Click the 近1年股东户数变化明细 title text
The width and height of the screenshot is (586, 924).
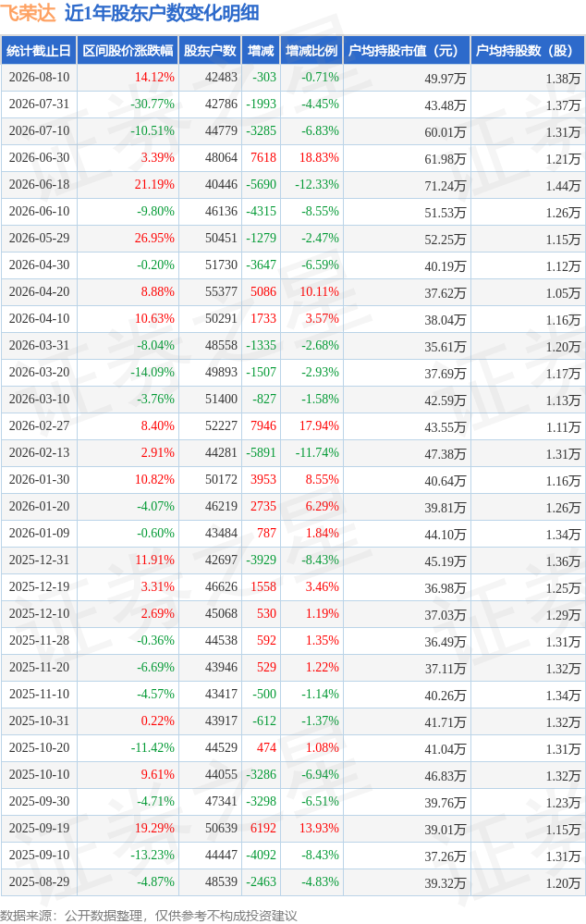tap(162, 13)
